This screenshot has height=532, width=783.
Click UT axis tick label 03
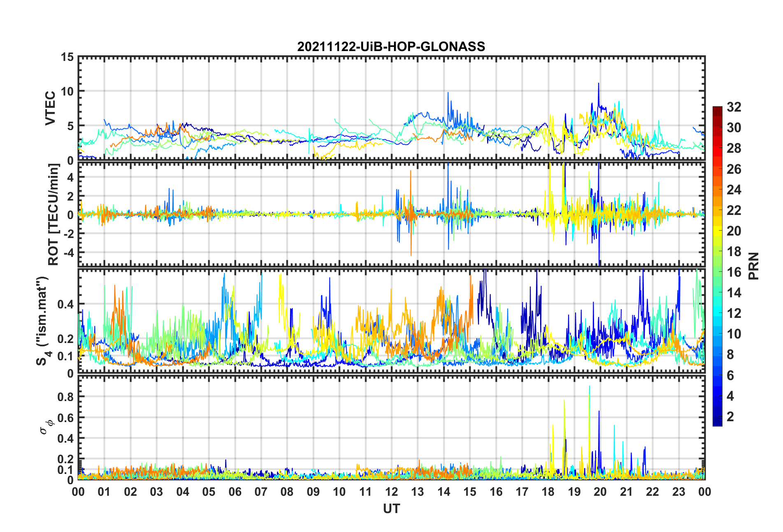click(156, 492)
